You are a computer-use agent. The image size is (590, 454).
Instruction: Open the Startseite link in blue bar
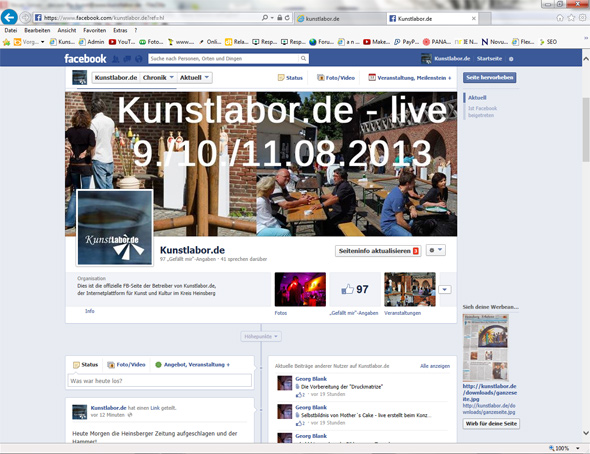click(489, 59)
